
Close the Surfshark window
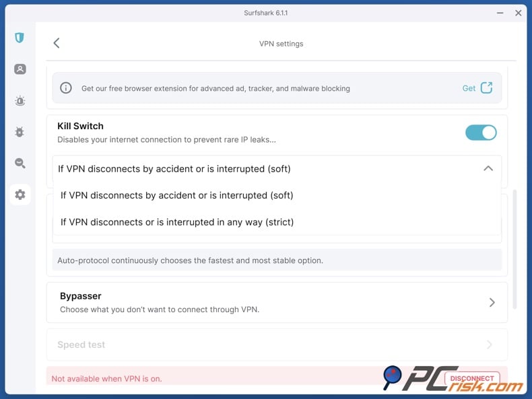pos(518,13)
